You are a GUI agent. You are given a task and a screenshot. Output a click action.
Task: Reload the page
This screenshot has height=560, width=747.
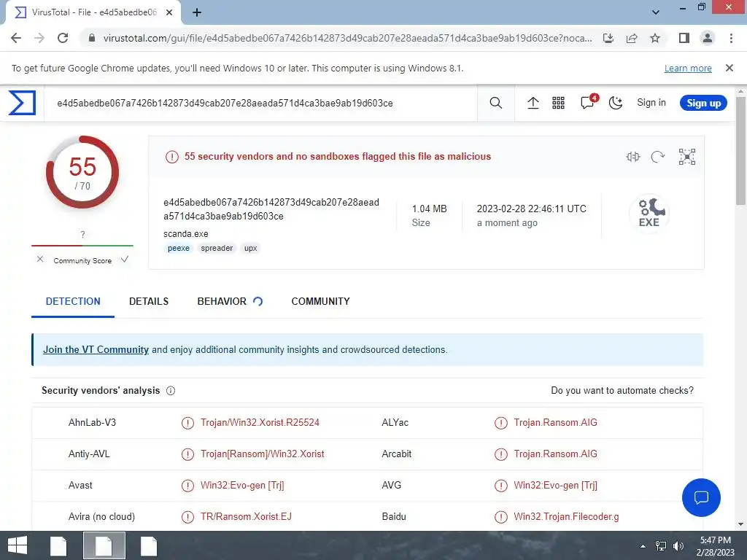(x=63, y=38)
